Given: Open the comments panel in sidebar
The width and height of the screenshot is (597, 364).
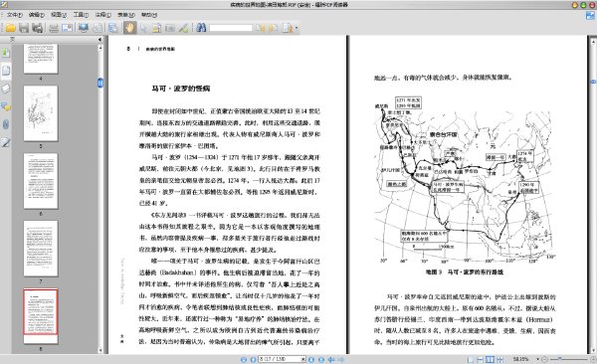Looking at the screenshot, I should 6,107.
